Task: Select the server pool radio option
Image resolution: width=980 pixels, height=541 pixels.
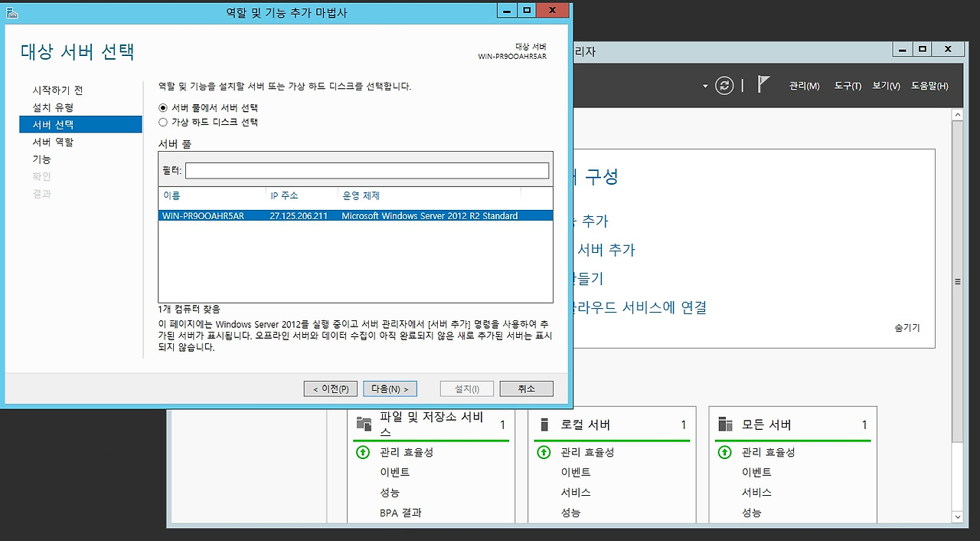Action: pyautogui.click(x=162, y=108)
